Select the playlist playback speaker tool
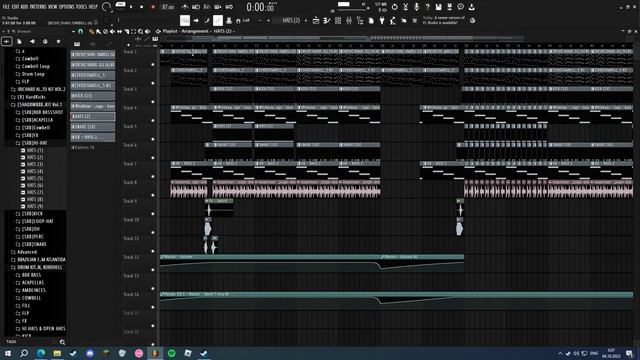 147,31
